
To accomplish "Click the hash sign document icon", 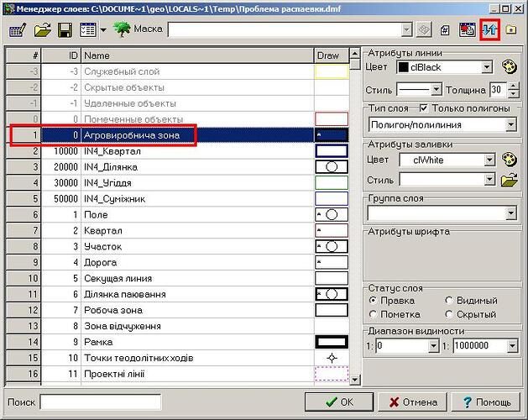I will point(445,30).
